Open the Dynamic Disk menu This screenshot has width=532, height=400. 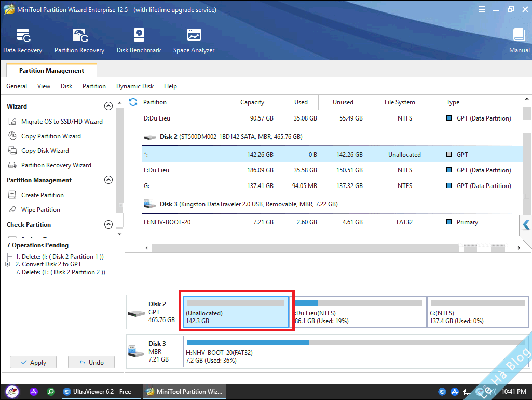click(135, 86)
